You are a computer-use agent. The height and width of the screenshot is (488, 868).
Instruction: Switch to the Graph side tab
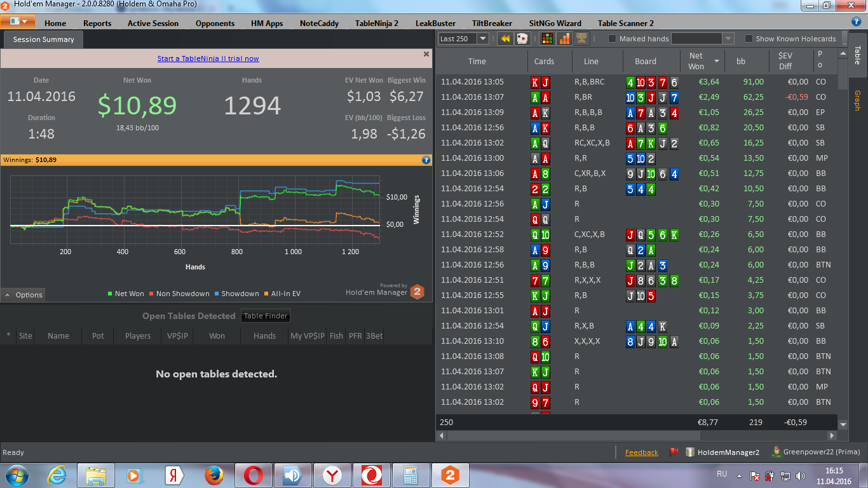tap(857, 100)
